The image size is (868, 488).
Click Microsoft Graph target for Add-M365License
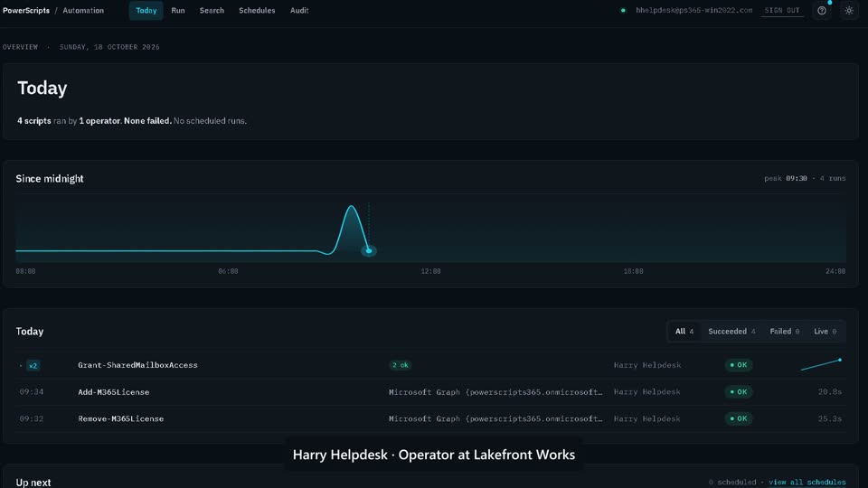(x=495, y=391)
